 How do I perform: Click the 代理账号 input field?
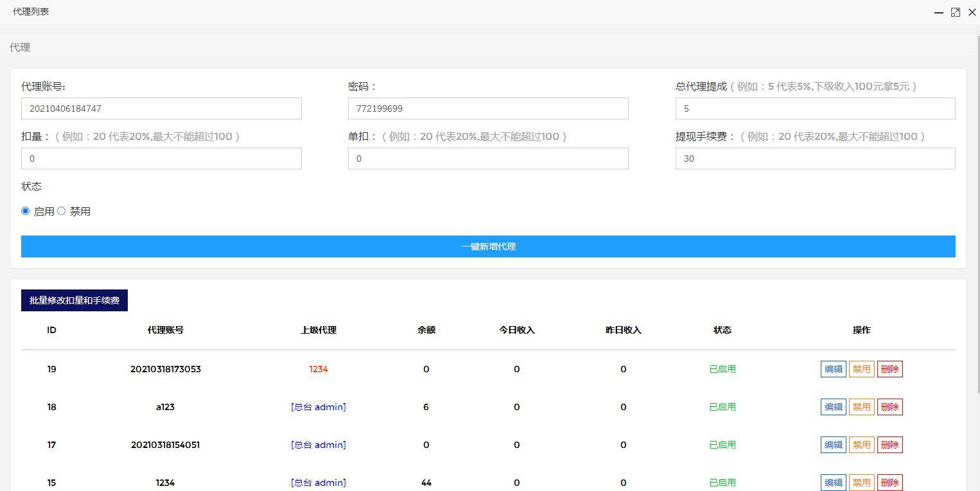pyautogui.click(x=161, y=108)
